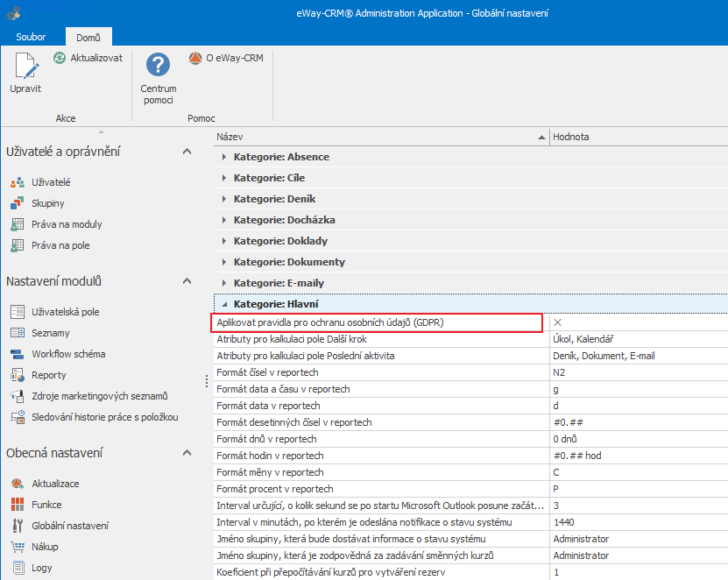Expand Kategorie: Dokumenty group
The width and height of the screenshot is (728, 580).
224,262
